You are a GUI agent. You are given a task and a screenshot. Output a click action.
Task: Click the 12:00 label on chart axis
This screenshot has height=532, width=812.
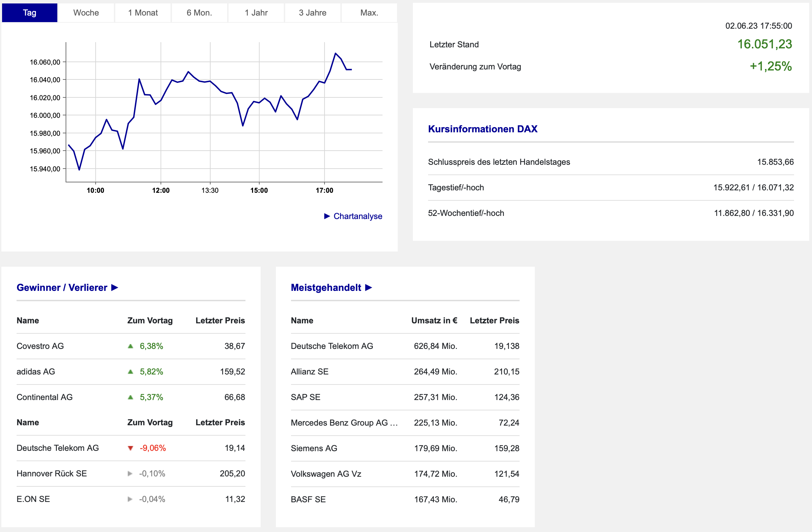click(x=161, y=190)
